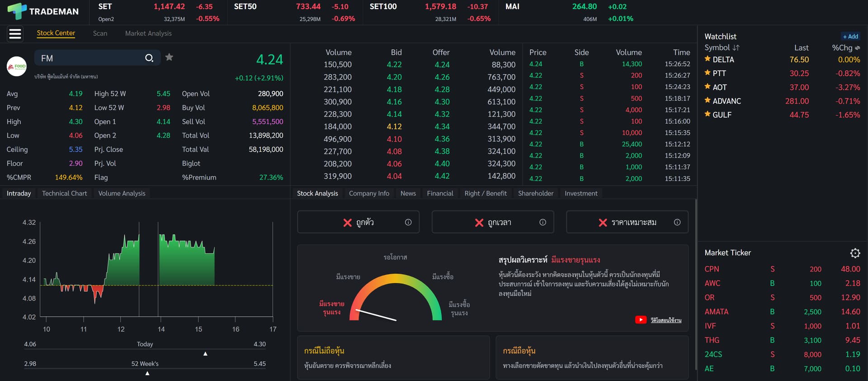Viewport: 868px width, 381px height.
Task: Toggle the favorite star beside FM symbol
Action: tap(169, 57)
